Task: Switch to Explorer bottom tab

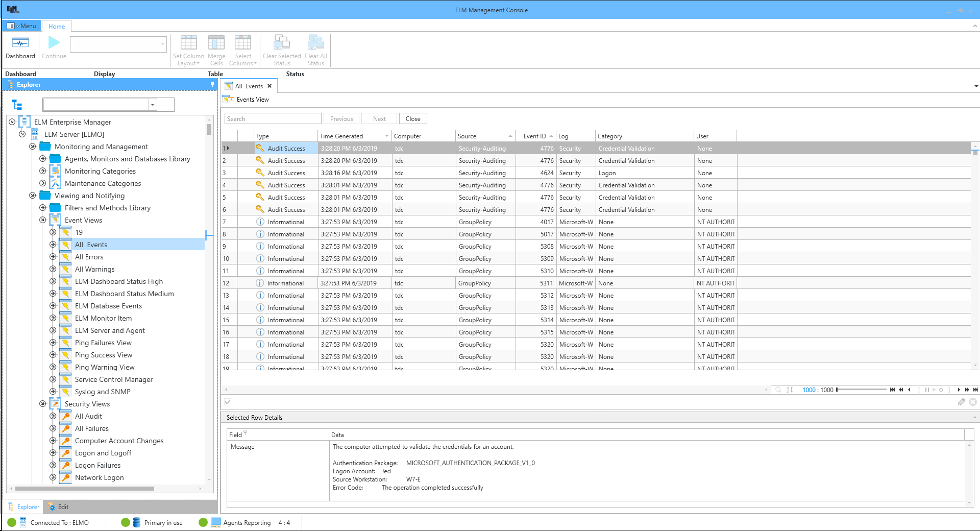Action: coord(24,507)
